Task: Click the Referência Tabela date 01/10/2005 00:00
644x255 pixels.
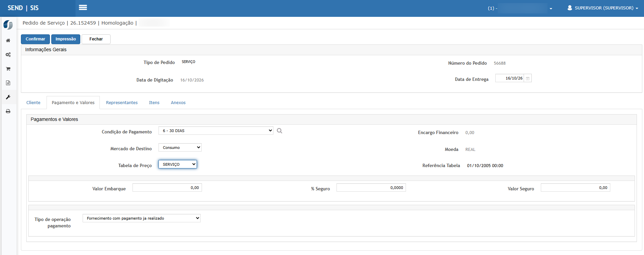Action: click(485, 166)
